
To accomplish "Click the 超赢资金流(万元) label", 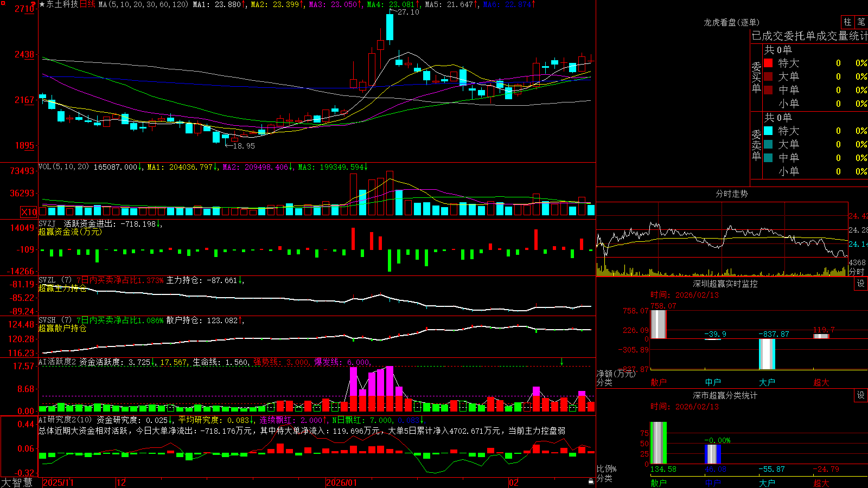I will 70,232.
